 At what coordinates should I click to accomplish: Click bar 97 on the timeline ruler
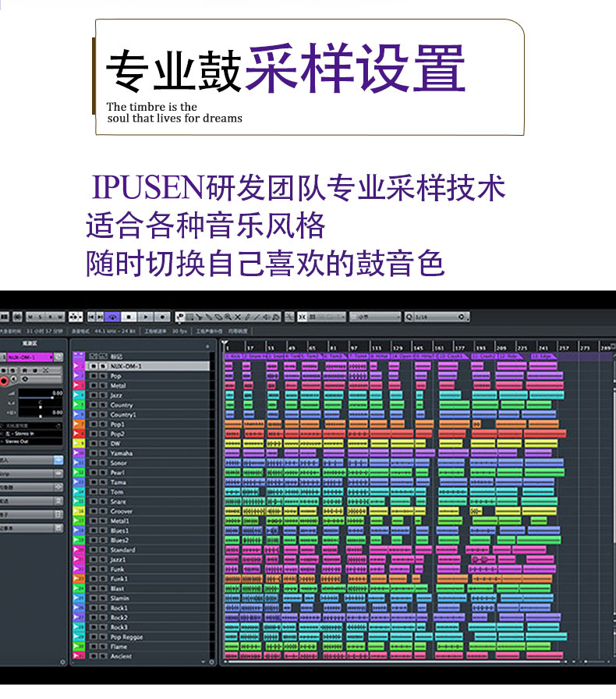(353, 347)
